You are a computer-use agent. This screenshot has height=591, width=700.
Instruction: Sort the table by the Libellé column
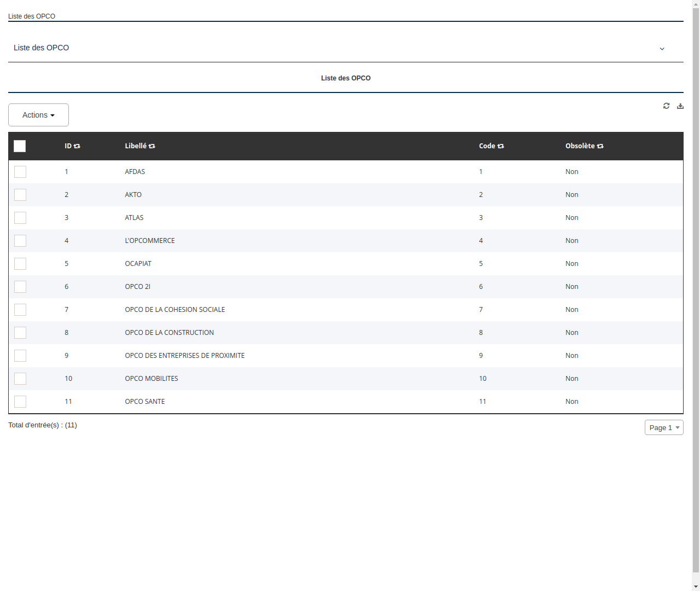[x=151, y=146]
